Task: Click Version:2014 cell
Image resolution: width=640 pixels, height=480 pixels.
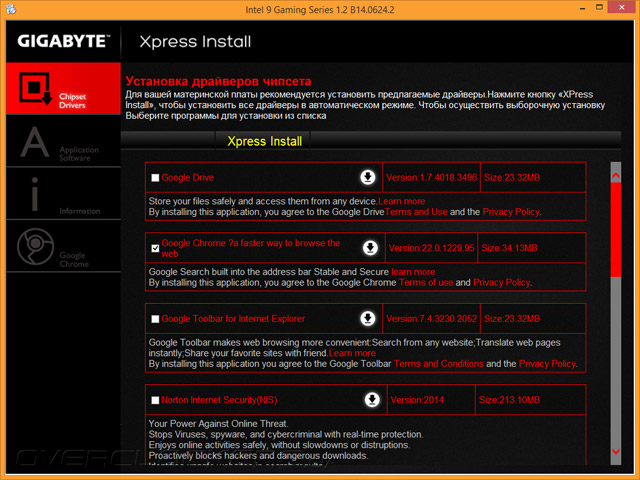Action: click(x=431, y=400)
